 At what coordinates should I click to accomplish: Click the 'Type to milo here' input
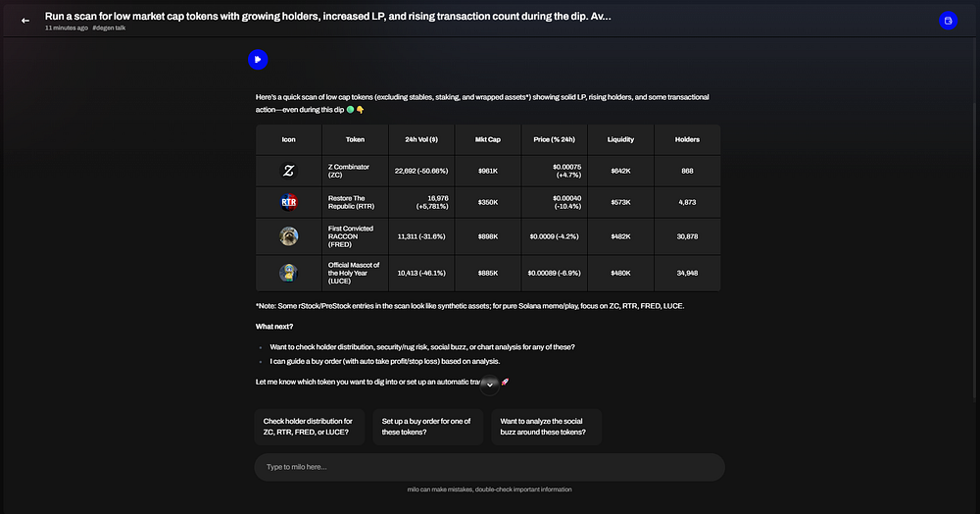pos(490,467)
